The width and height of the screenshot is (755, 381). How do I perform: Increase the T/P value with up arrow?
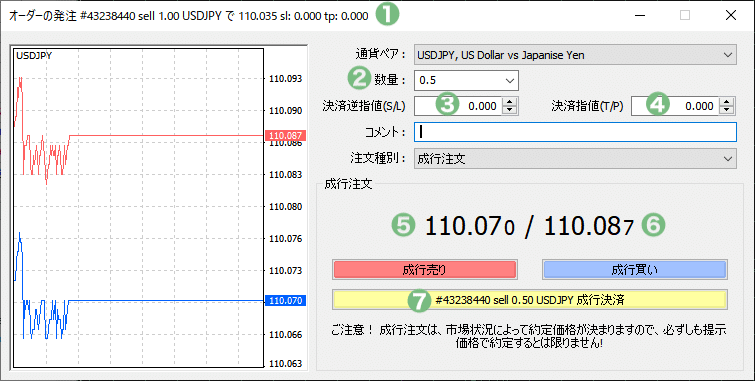727,102
